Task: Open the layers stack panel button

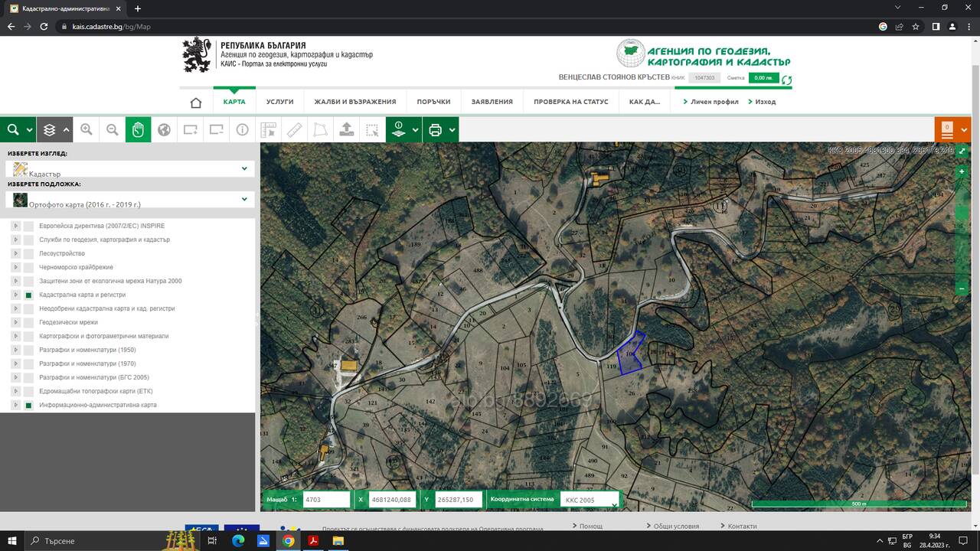Action: 49,130
